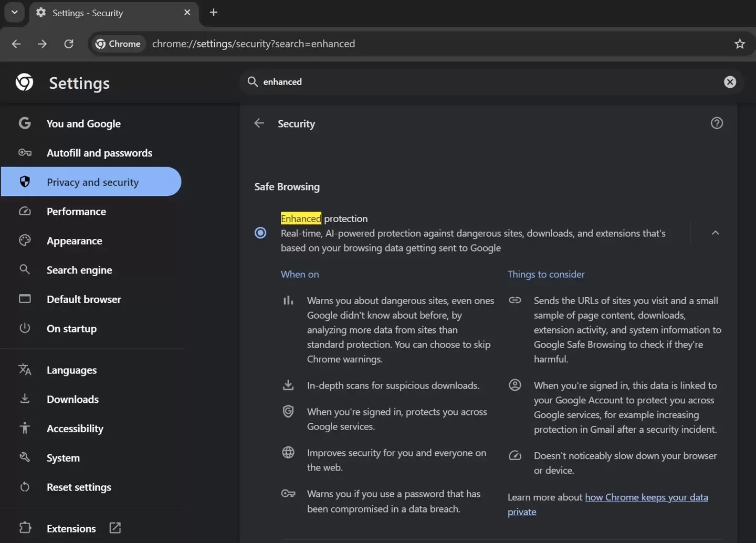The width and height of the screenshot is (756, 543).
Task: Open the browser tab search dropdown
Action: [14, 12]
